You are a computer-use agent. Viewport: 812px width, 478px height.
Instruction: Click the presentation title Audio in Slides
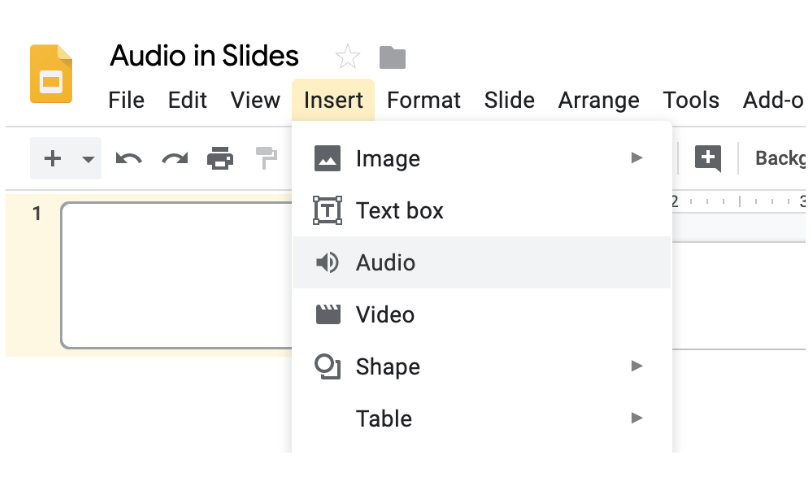pyautogui.click(x=204, y=55)
